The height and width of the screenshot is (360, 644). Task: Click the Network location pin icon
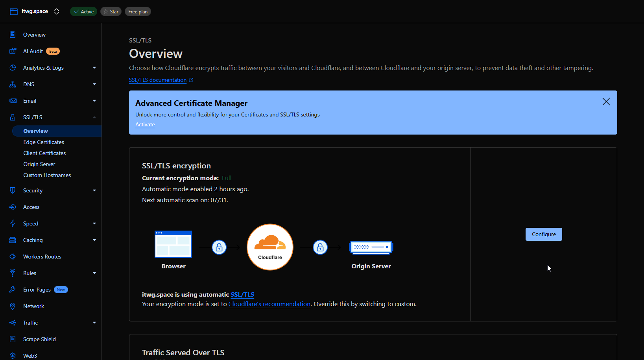(13, 306)
